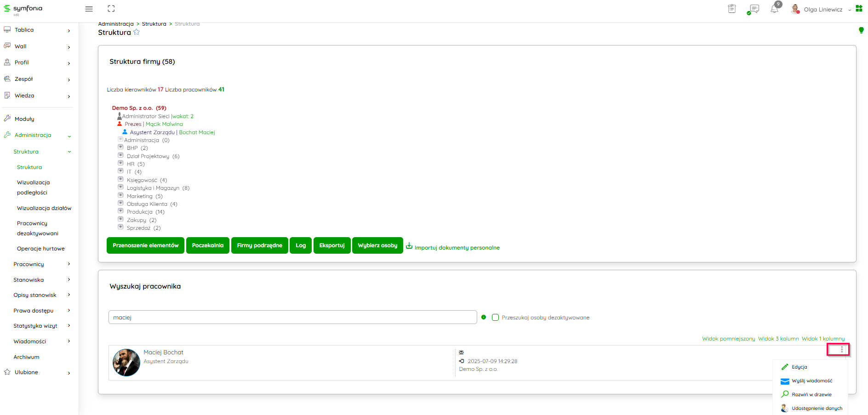Add Struktura page to favorites star
The width and height of the screenshot is (868, 415).
point(137,32)
